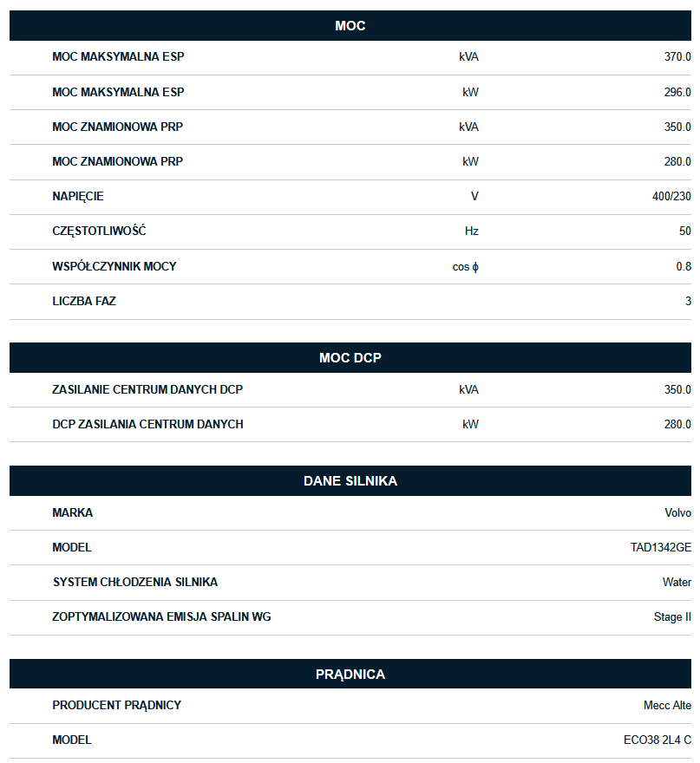The height and width of the screenshot is (763, 700).
Task: Select the 400/230 voltage value
Action: (671, 197)
